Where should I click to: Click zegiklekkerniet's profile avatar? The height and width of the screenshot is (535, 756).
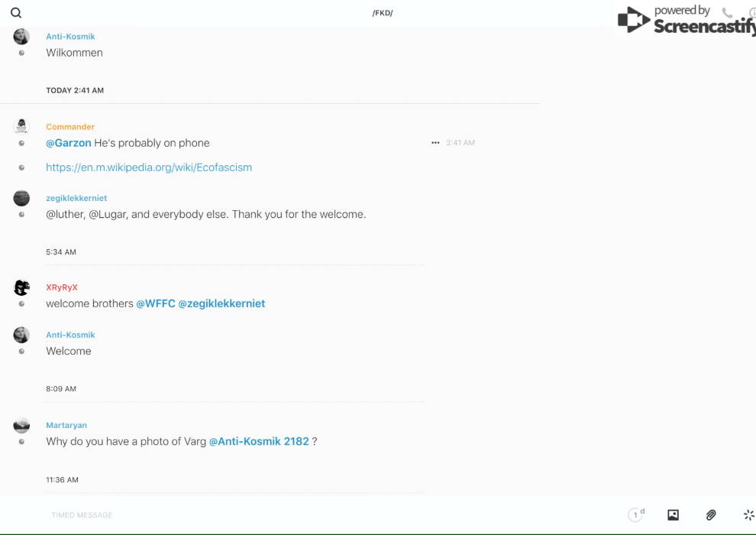[21, 199]
